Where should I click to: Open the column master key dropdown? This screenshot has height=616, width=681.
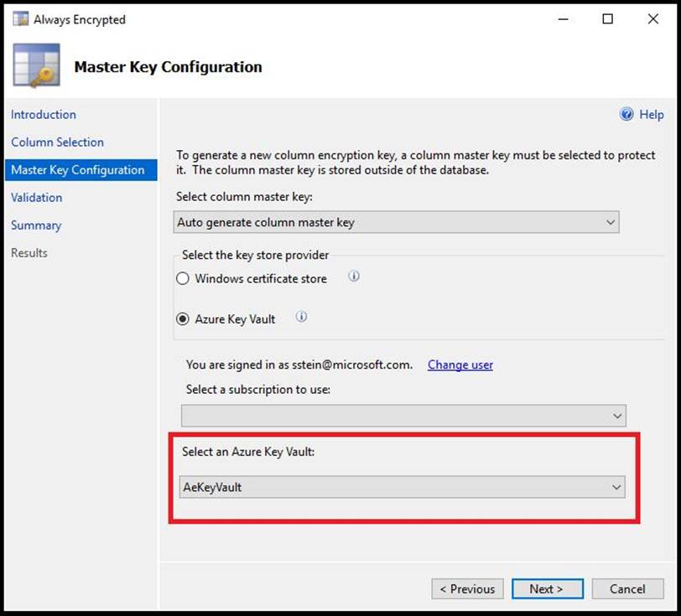pos(397,223)
